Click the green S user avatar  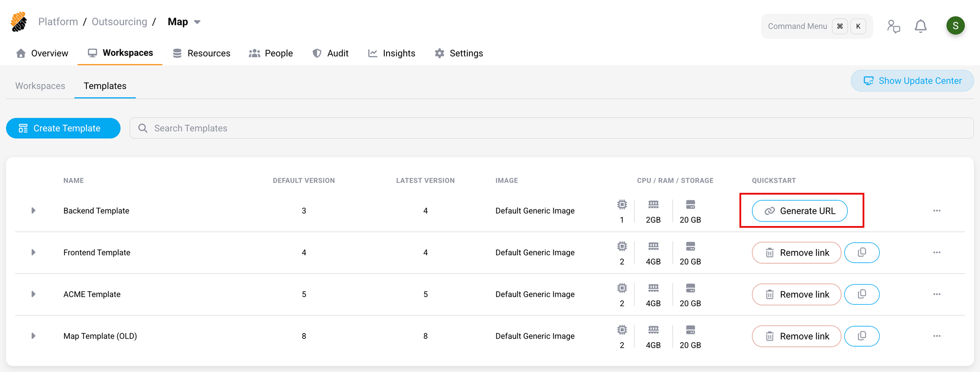pyautogui.click(x=955, y=26)
